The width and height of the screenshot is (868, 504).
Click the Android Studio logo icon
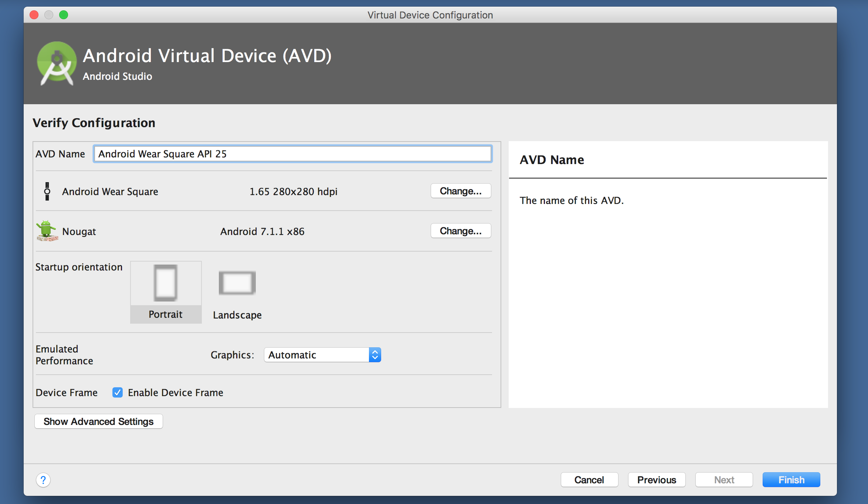click(x=57, y=64)
